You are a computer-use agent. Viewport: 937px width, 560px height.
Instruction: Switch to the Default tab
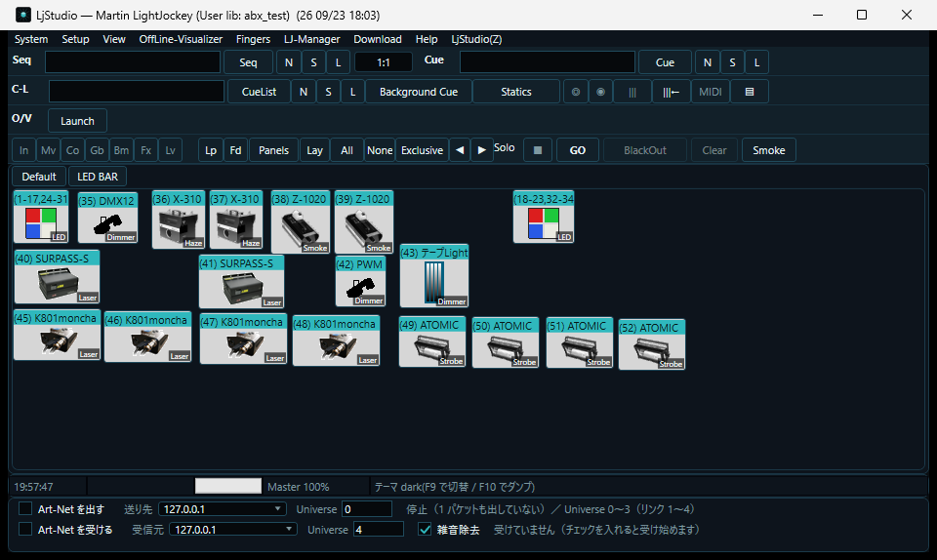click(39, 177)
